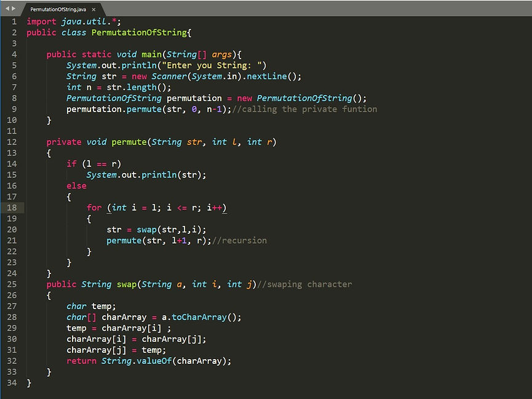Click the 'permutation' variable on line 8
Image resolution: width=532 pixels, height=399 pixels.
194,98
